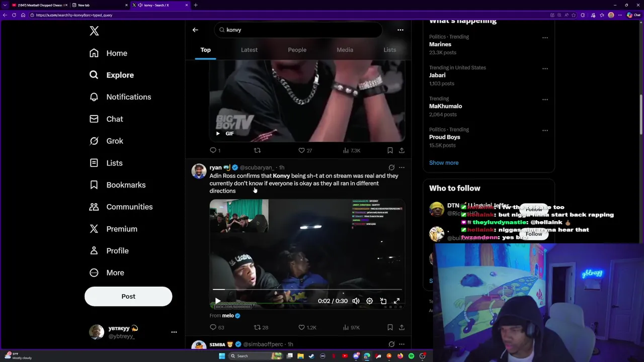This screenshot has width=644, height=362.
Task: Select the Top tab
Action: [x=205, y=50]
